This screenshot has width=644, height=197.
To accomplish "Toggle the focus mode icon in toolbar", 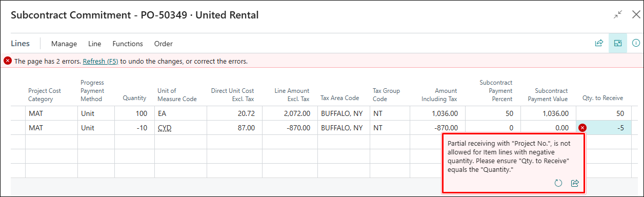I will [x=618, y=43].
